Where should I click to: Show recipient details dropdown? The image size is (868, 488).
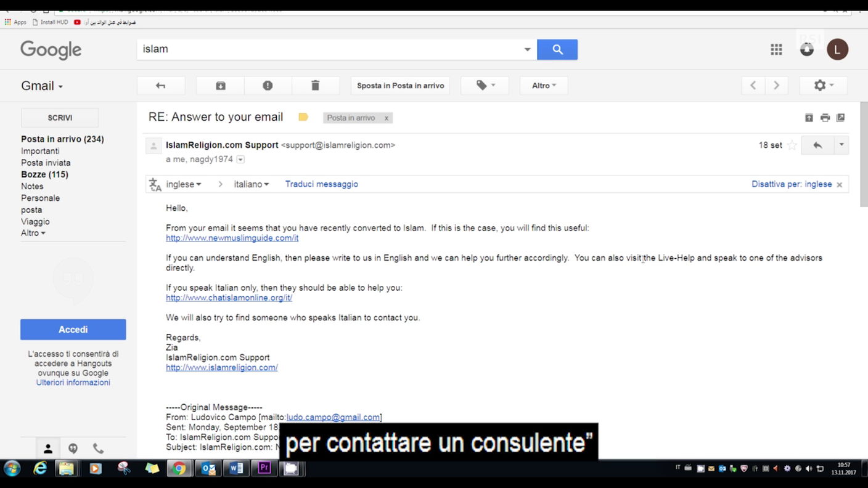240,160
